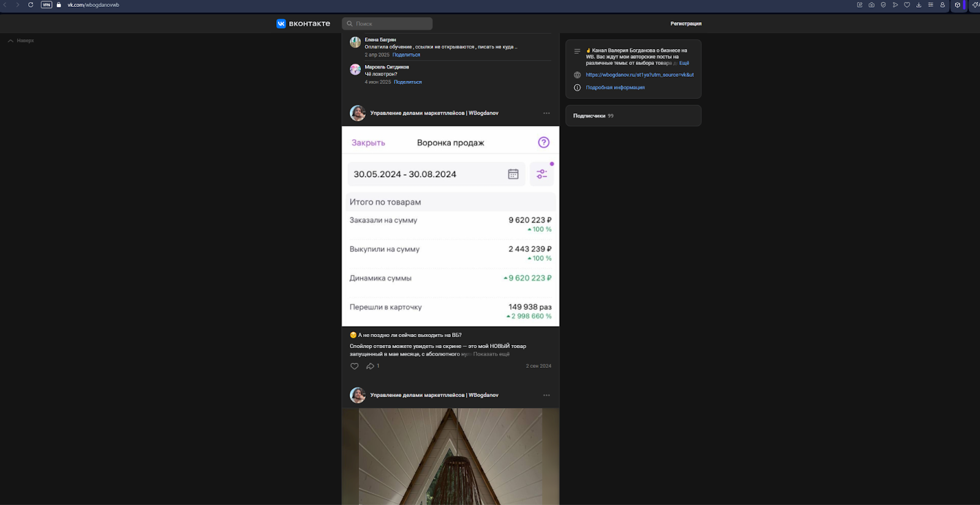Open the wbogdanov.ru website link
This screenshot has height=505, width=980.
pos(640,75)
